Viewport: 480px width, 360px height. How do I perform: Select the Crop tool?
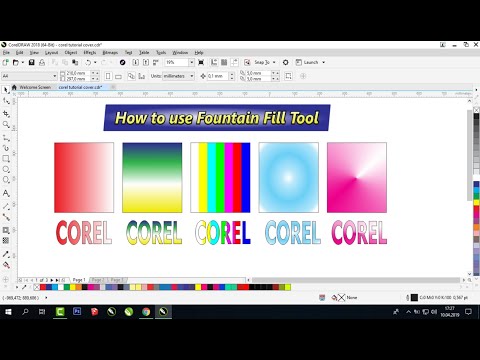click(6, 114)
